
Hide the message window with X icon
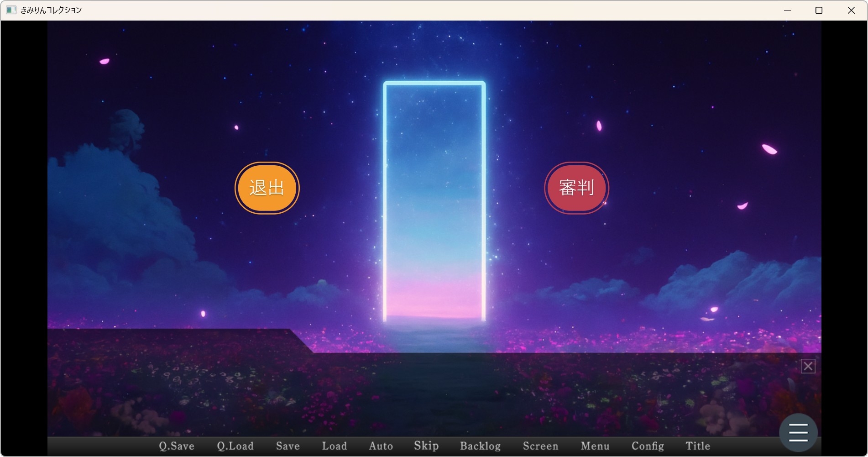click(808, 366)
